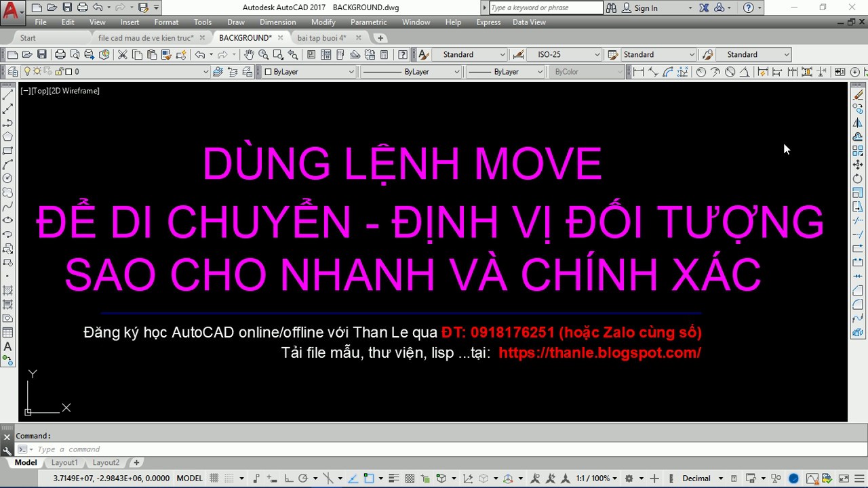
Task: Click the Save icon in Standard toolbar
Action: click(x=42, y=54)
